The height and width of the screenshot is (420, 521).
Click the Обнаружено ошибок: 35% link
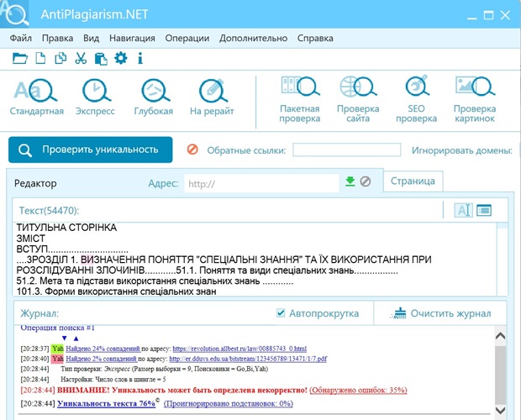click(x=358, y=390)
